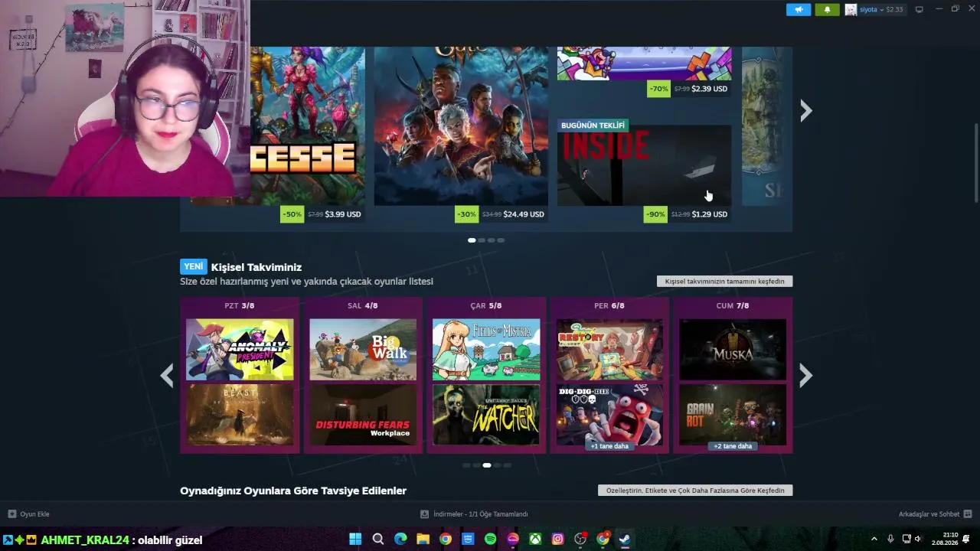
Task: Open the friends and chat icon
Action: pos(968,514)
